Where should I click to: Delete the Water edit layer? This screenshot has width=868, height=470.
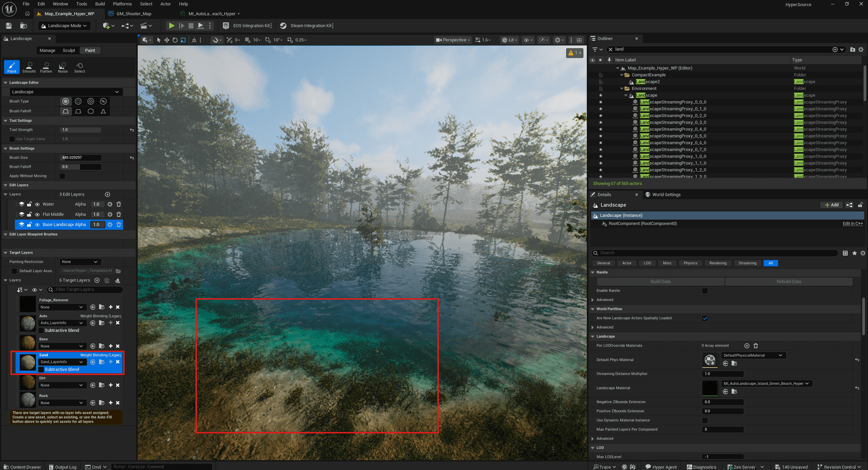coord(118,204)
